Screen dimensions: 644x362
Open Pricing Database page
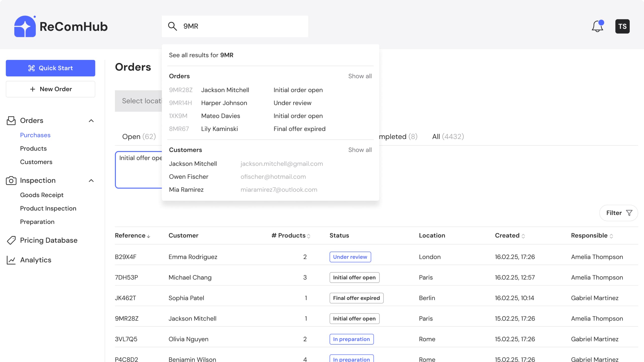[49, 240]
